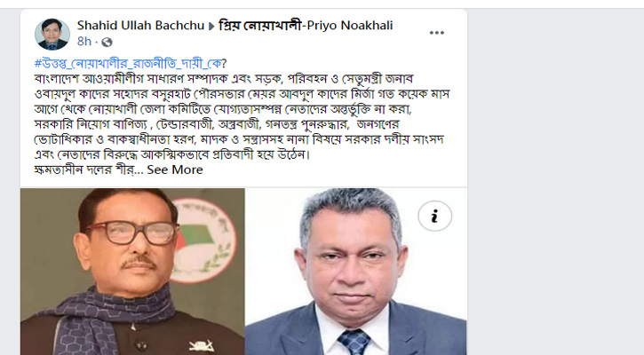The height and width of the screenshot is (355, 644).
Task: Open Shahid Ullah Bachchu profile name link
Action: pos(140,26)
